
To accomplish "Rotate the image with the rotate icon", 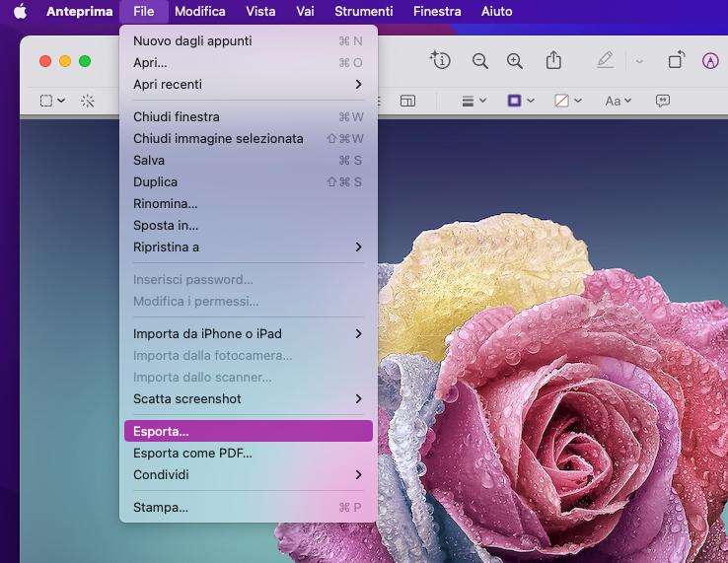I will 676,61.
